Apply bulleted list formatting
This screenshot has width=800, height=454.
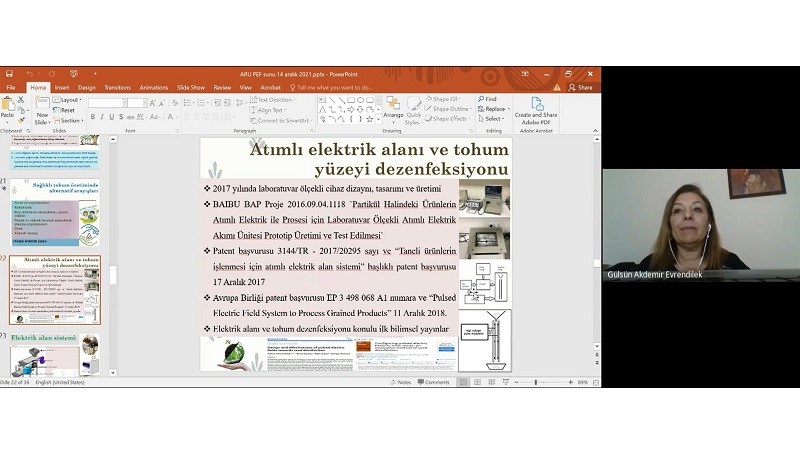[188, 103]
